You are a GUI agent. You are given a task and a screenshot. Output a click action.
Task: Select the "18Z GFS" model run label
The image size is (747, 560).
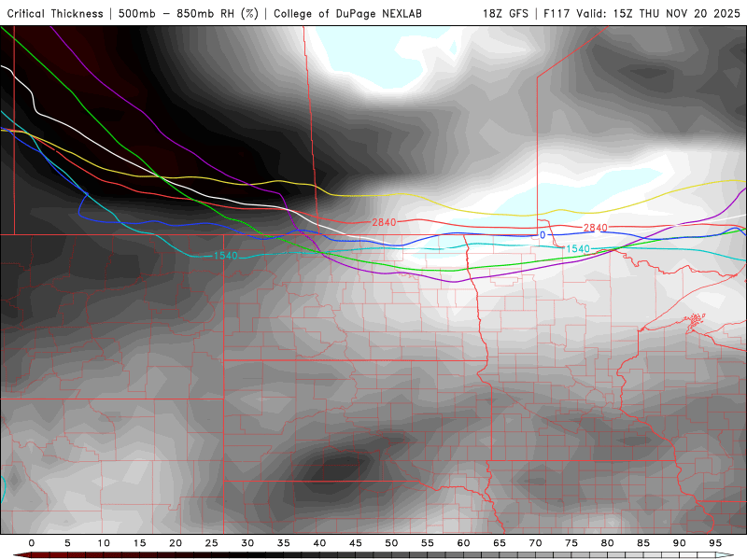point(505,14)
